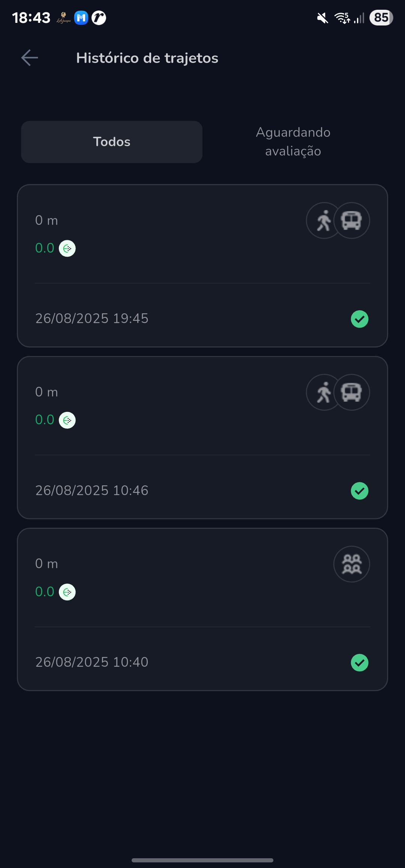Tap green checkmark on 10:40 trip
The height and width of the screenshot is (868, 405).
pyautogui.click(x=360, y=663)
